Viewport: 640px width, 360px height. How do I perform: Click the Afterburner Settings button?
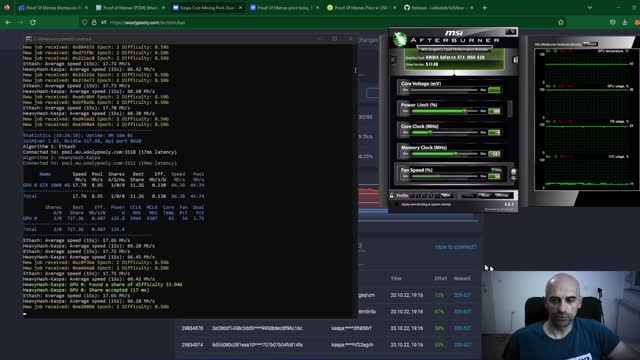tap(502, 196)
